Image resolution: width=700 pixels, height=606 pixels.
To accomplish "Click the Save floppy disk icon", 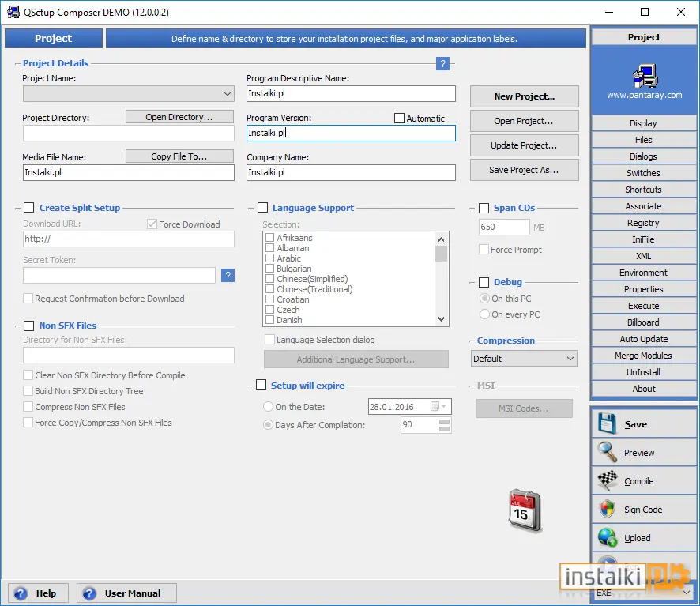I will point(607,423).
